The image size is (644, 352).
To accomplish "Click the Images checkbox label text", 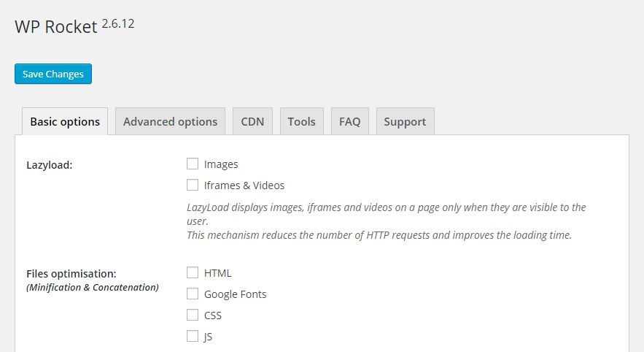I will [221, 164].
